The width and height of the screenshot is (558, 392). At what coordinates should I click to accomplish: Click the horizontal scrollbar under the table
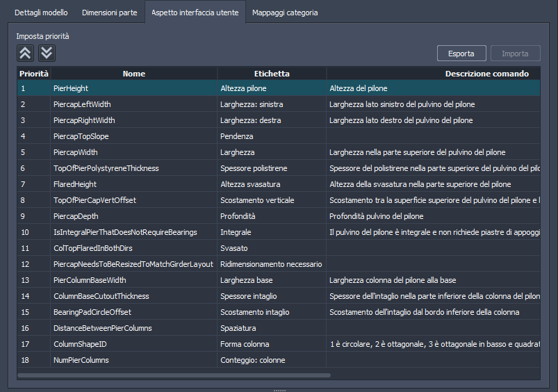tap(174, 375)
